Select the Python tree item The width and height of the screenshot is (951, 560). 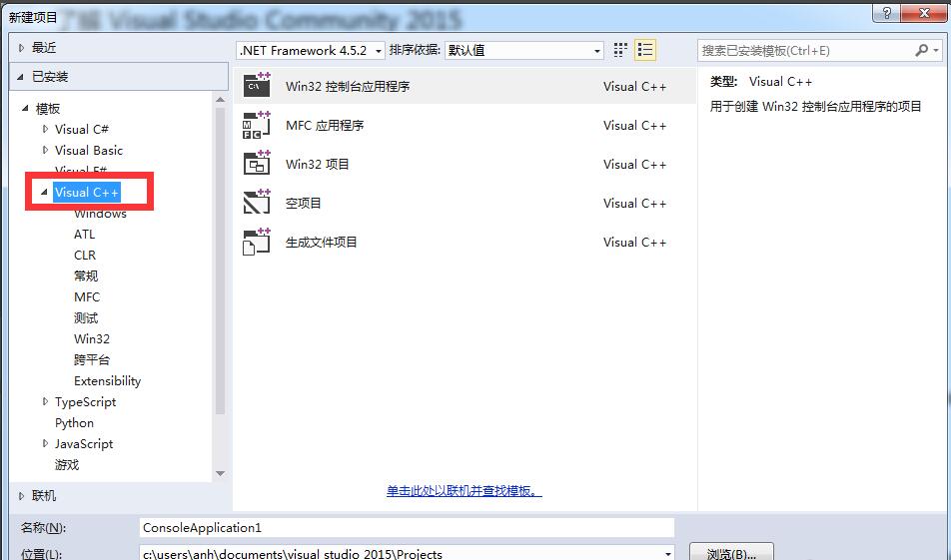74,422
